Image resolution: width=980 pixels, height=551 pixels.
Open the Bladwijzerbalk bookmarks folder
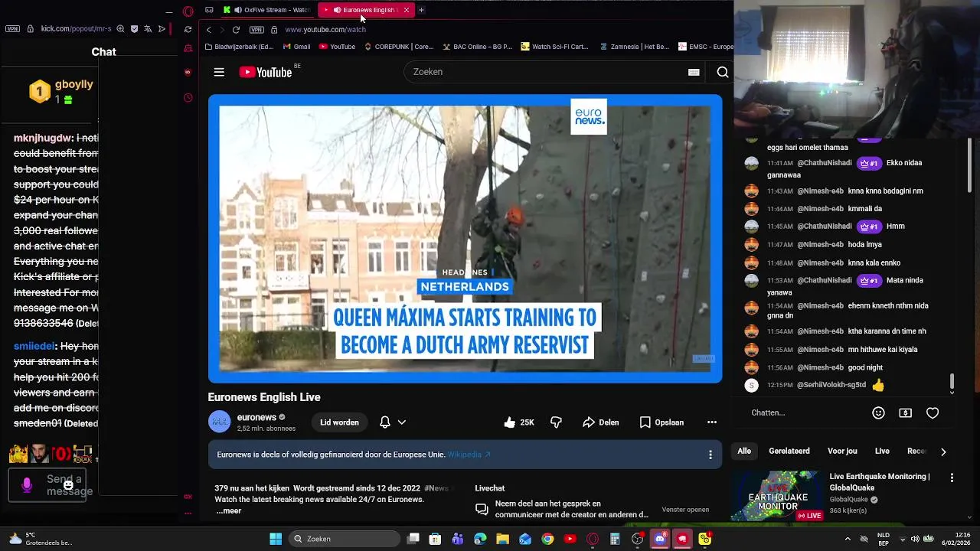(x=239, y=47)
